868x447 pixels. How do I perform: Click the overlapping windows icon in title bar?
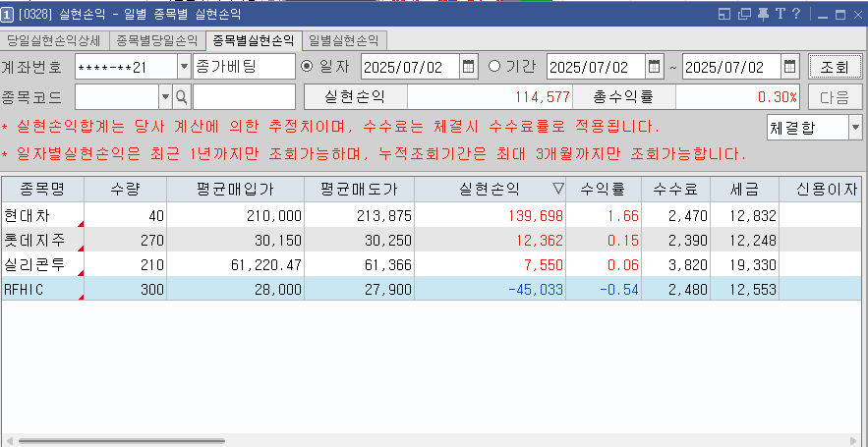743,14
